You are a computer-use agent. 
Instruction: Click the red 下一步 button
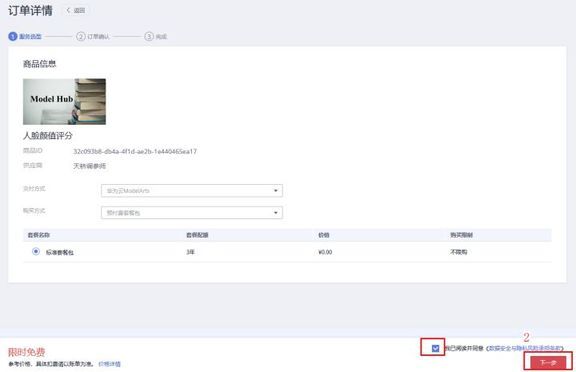click(548, 362)
